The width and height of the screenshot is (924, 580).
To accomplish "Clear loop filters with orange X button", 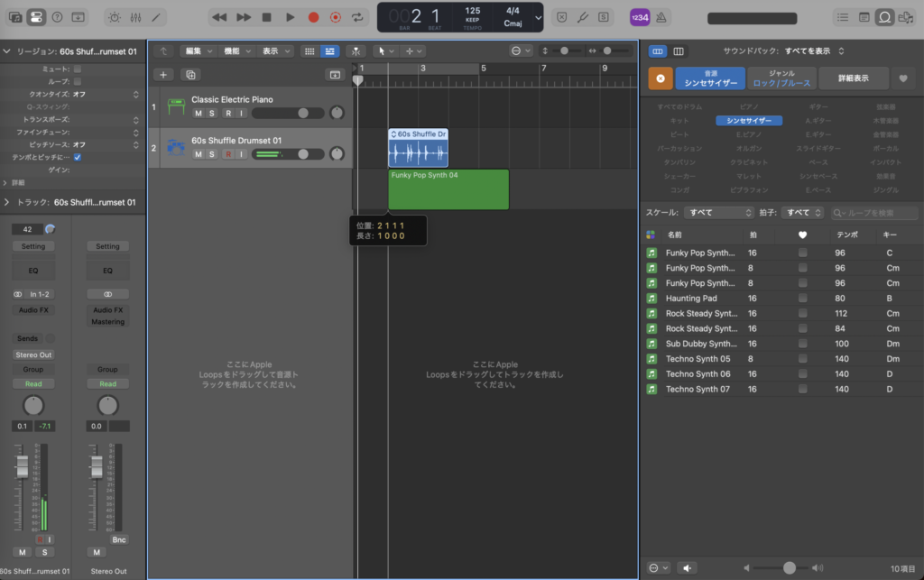I will pos(660,78).
